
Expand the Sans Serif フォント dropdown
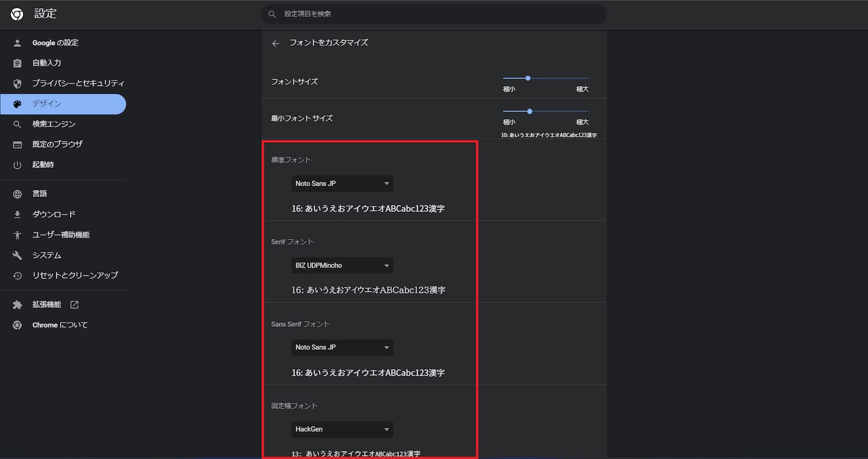coord(342,347)
